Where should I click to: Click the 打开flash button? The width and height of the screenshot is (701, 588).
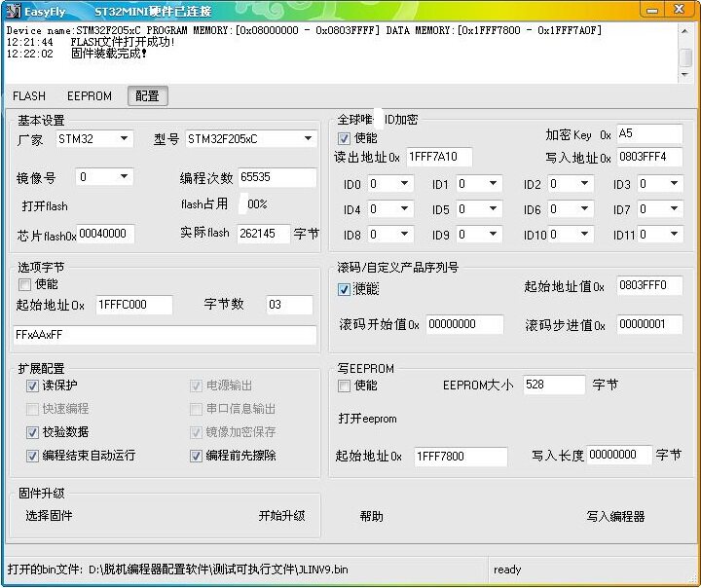(x=45, y=206)
